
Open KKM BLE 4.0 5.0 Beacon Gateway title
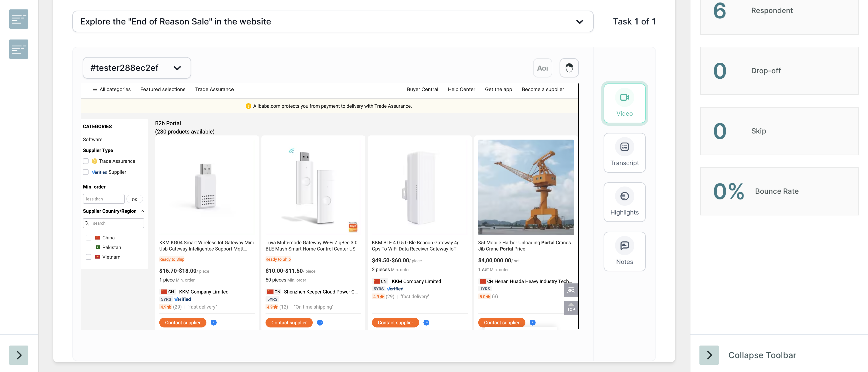pyautogui.click(x=416, y=246)
